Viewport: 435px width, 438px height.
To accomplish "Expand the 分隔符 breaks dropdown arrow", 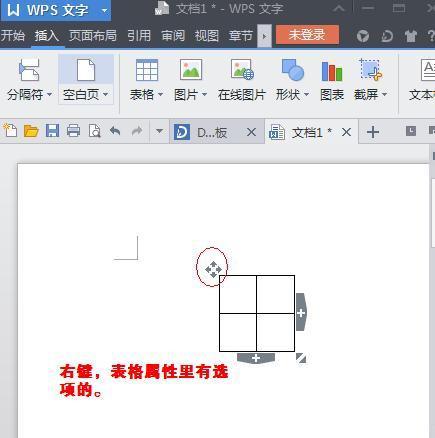I will click(x=49, y=95).
